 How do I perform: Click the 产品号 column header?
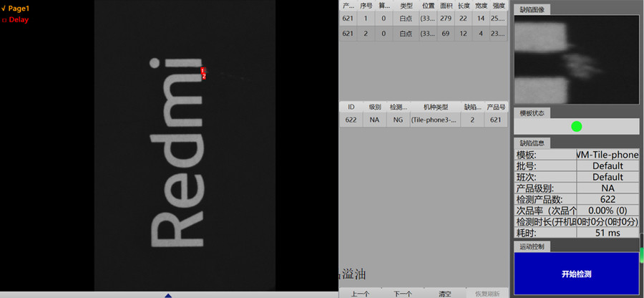tap(496, 107)
